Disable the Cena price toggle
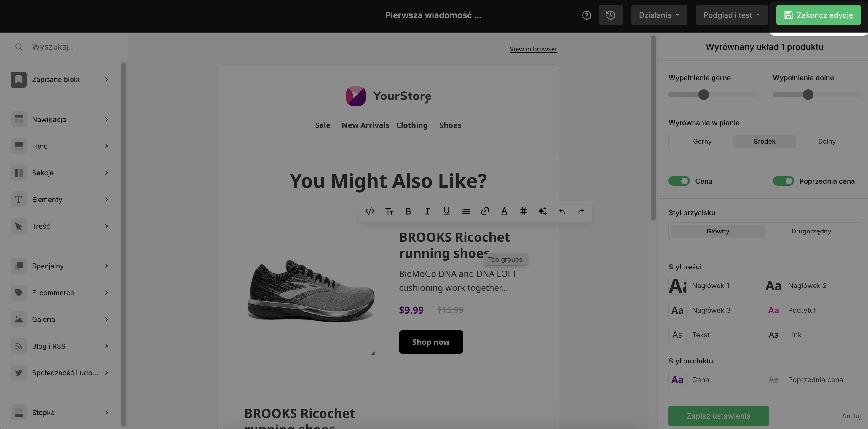This screenshot has width=868, height=429. coord(679,181)
